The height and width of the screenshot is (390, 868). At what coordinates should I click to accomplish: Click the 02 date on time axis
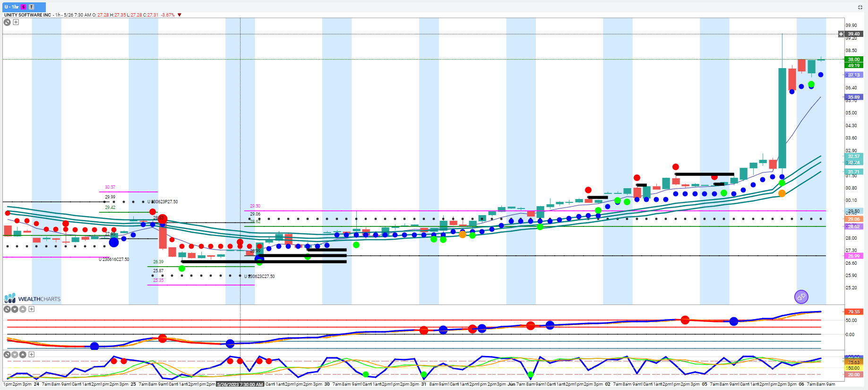point(608,384)
